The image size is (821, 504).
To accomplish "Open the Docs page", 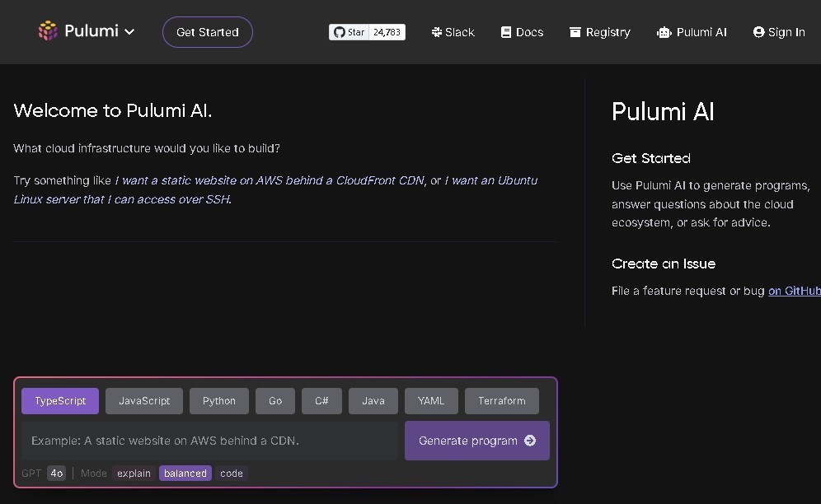I will pyautogui.click(x=522, y=32).
